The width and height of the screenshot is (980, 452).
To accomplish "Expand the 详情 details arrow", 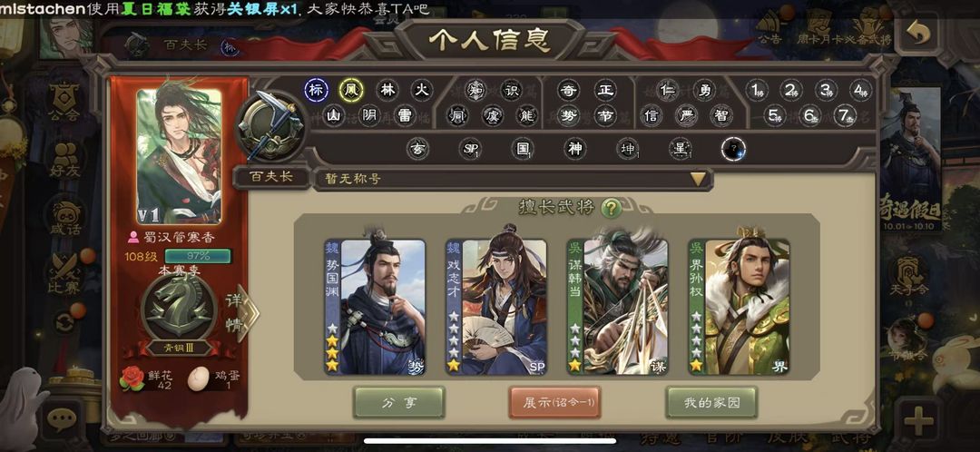I will (x=241, y=314).
